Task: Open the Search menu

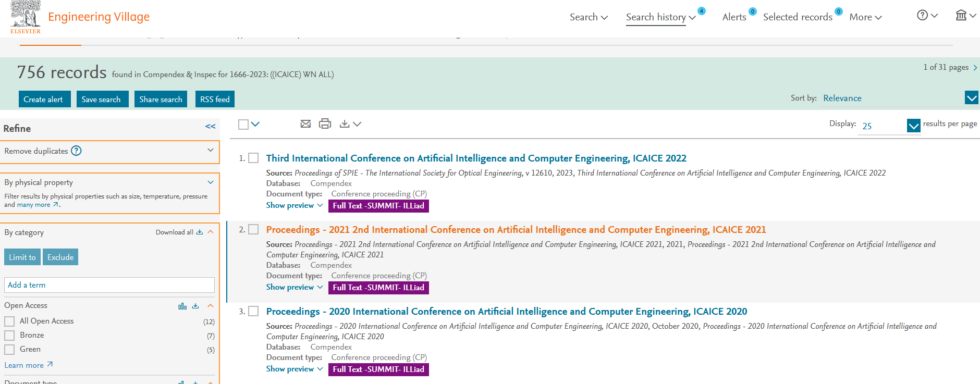Action: [589, 17]
